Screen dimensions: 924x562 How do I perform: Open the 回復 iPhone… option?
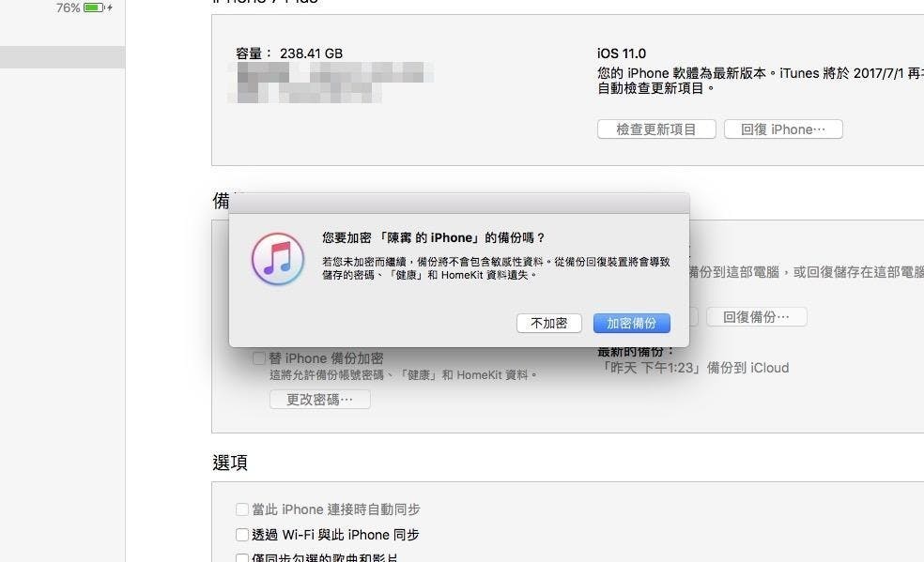coord(783,129)
